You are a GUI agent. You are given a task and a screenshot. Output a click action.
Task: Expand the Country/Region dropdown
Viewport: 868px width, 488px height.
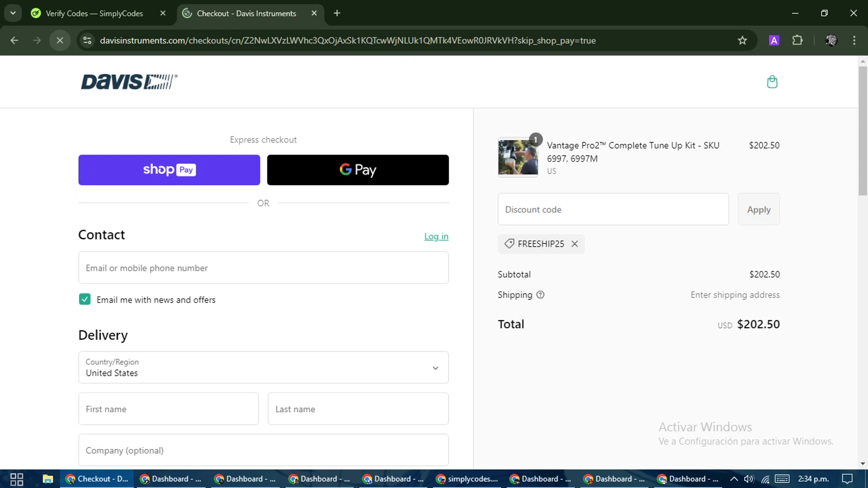[263, 368]
